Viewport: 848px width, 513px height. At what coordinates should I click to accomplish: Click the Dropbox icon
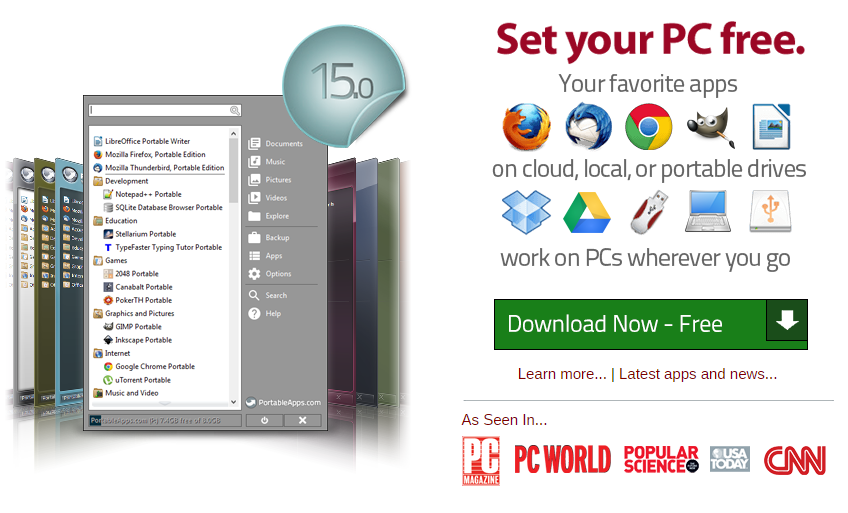tap(526, 212)
